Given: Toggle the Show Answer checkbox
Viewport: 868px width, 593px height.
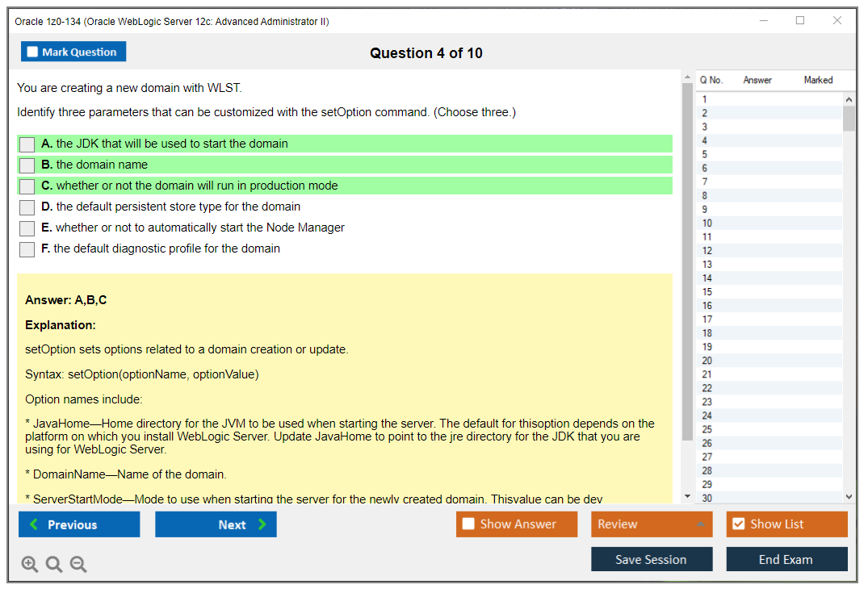Looking at the screenshot, I should pos(468,524).
